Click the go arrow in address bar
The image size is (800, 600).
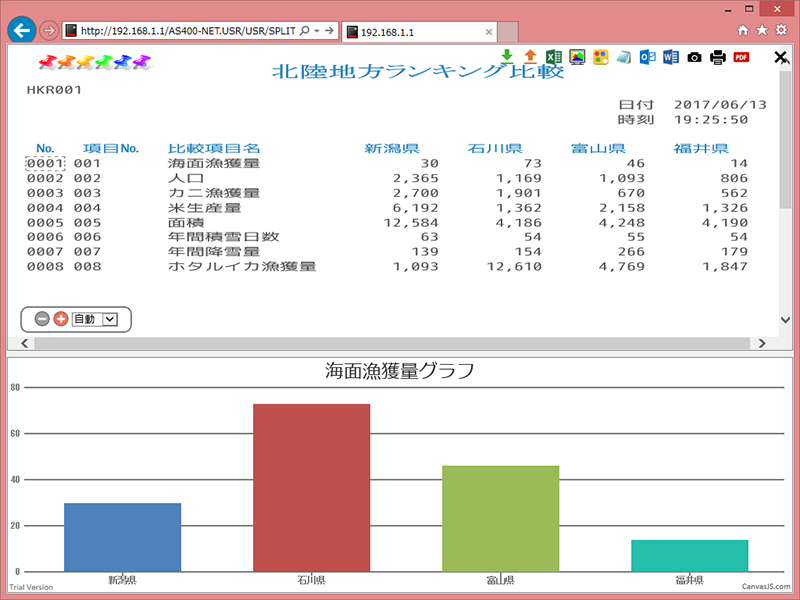(x=329, y=31)
